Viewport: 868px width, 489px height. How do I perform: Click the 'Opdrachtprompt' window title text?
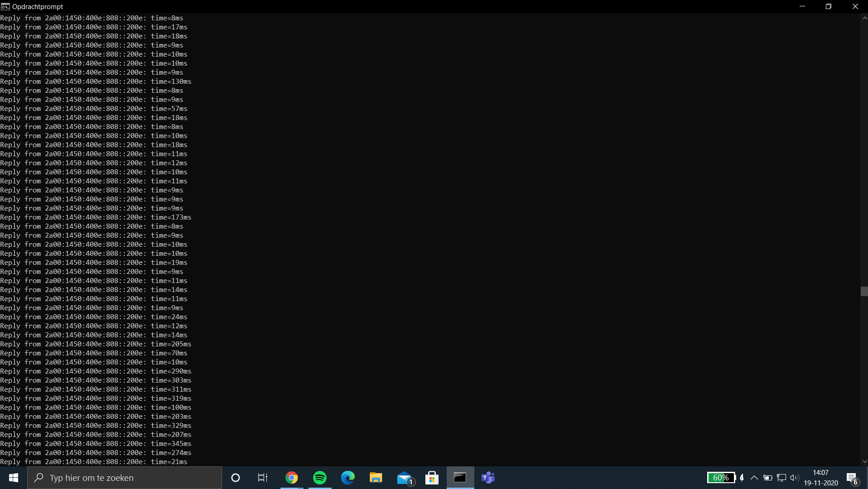coord(38,7)
